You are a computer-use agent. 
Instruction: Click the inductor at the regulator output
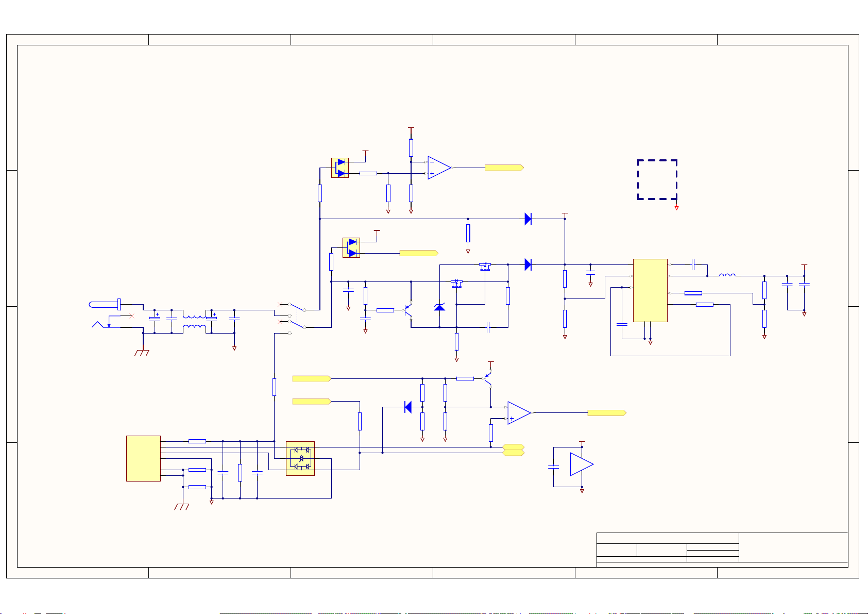tap(727, 275)
